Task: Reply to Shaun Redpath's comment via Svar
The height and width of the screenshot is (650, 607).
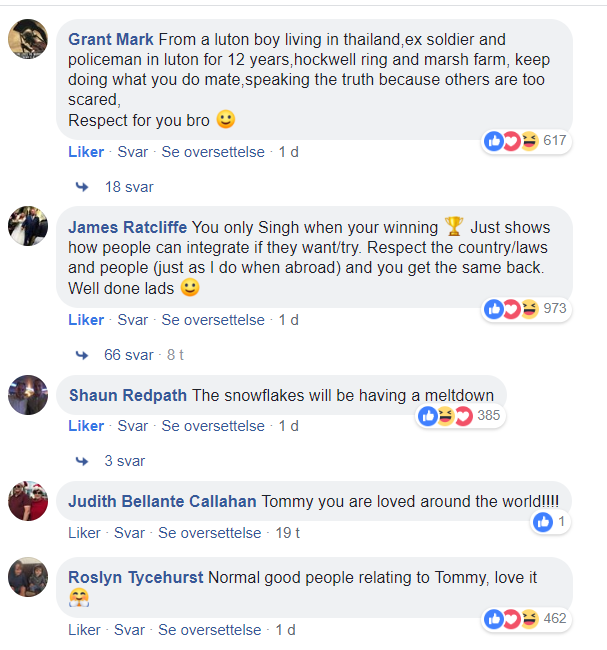Action: (133, 426)
